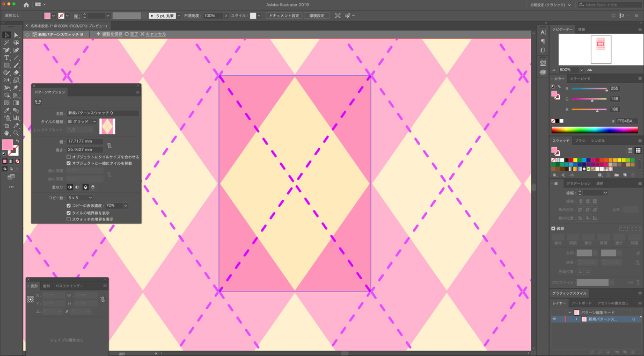The height and width of the screenshot is (356, 644).
Task: Uncheck 'オブジェクトと一緒にタイルを移動' checkbox
Action: [69, 163]
